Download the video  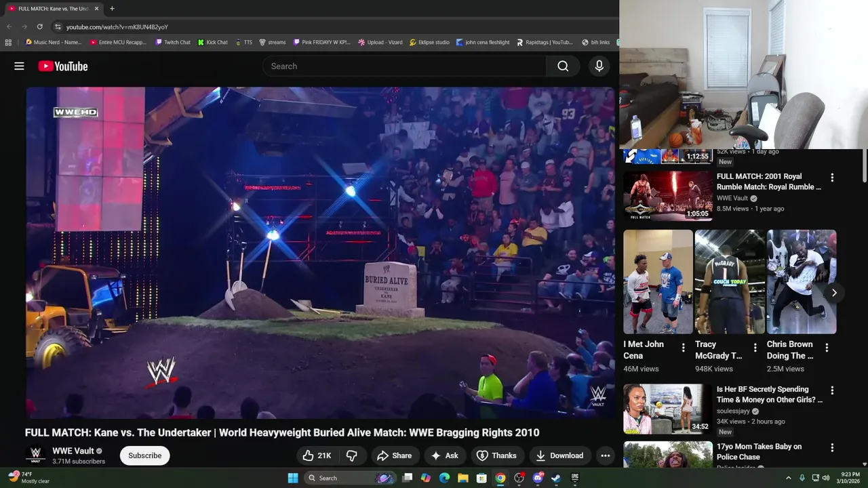[x=559, y=455]
